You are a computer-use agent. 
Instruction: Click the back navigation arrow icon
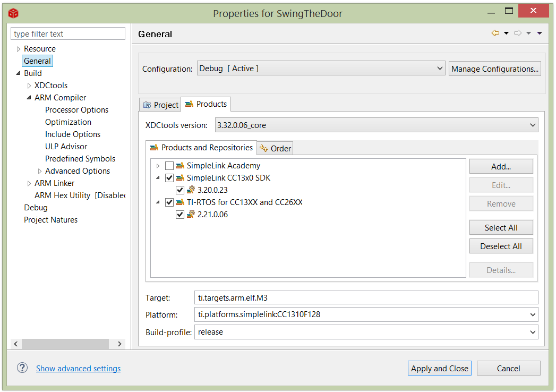495,33
